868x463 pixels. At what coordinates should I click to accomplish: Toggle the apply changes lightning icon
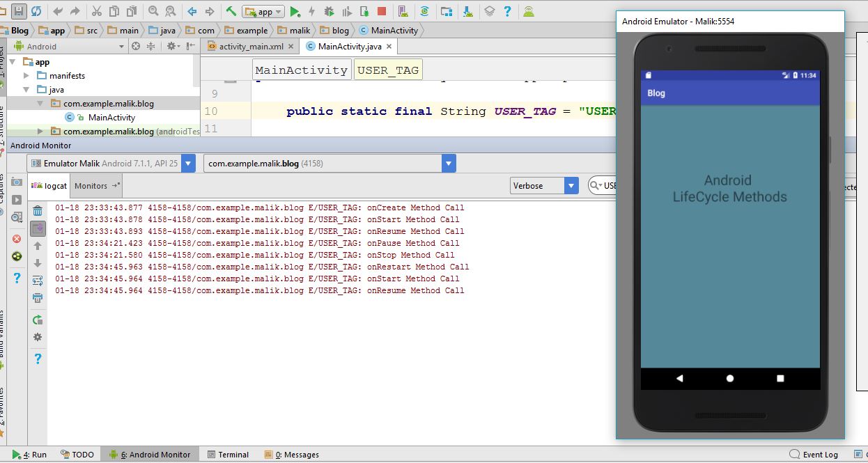pos(311,12)
